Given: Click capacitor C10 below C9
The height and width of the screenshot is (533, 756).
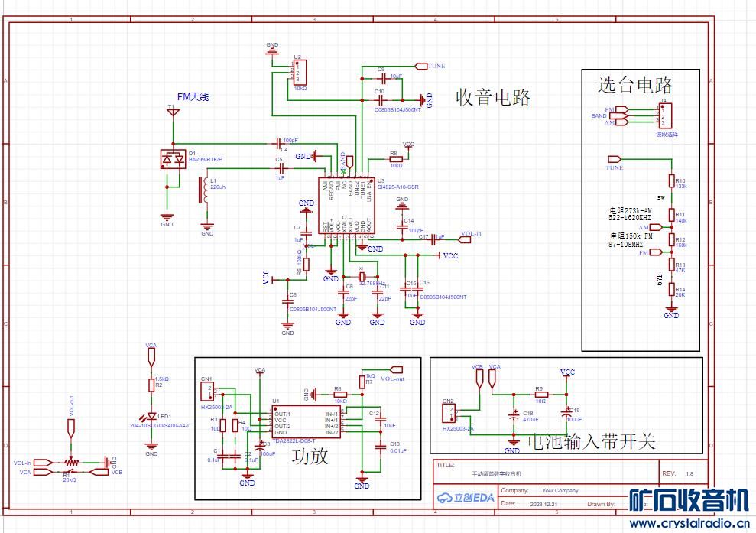Looking at the screenshot, I should 381,100.
